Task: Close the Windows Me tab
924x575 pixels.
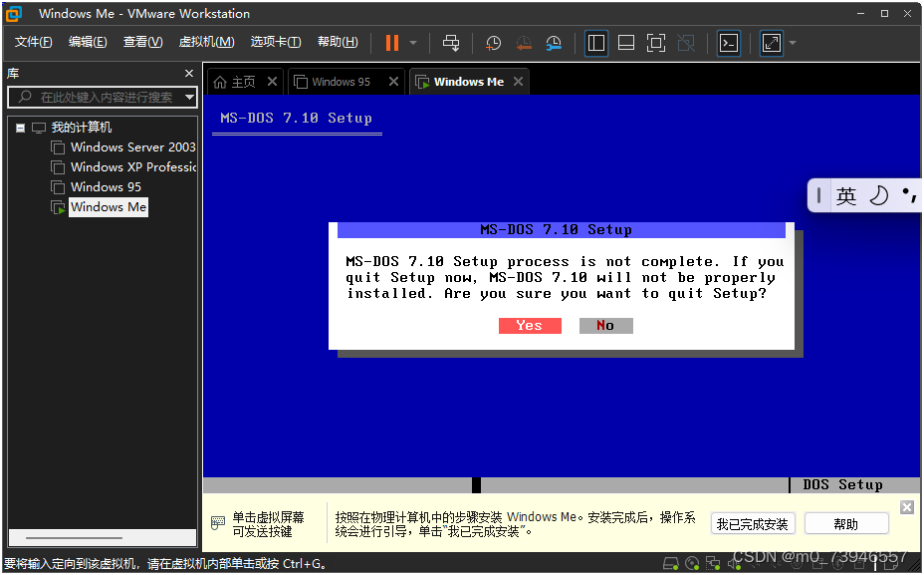Action: pos(518,82)
